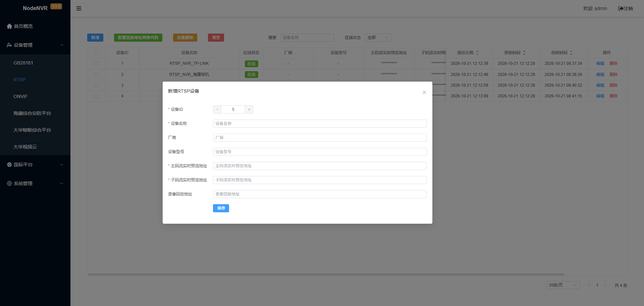Sort by 最近心跳 column arrows
Viewport: 644px width, 306px height.
point(477,53)
